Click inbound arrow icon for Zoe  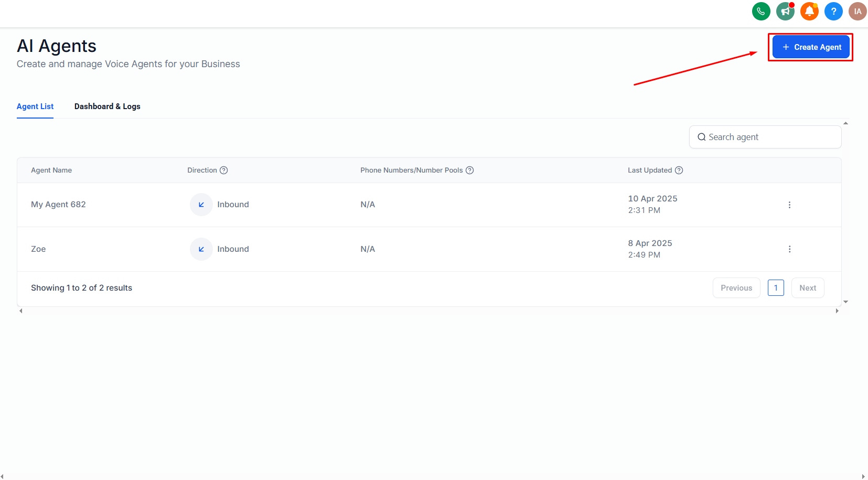[x=201, y=249]
